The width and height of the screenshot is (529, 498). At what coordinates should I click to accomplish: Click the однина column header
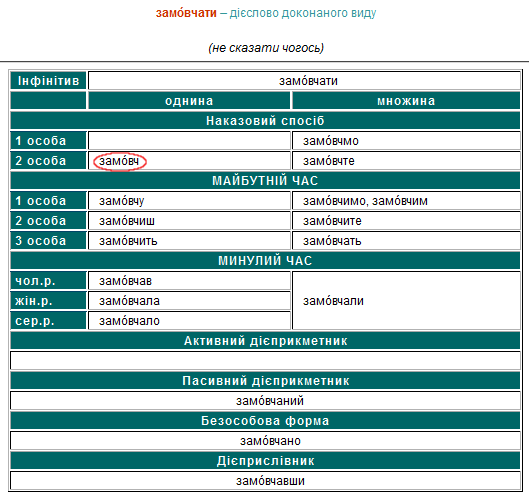[189, 101]
